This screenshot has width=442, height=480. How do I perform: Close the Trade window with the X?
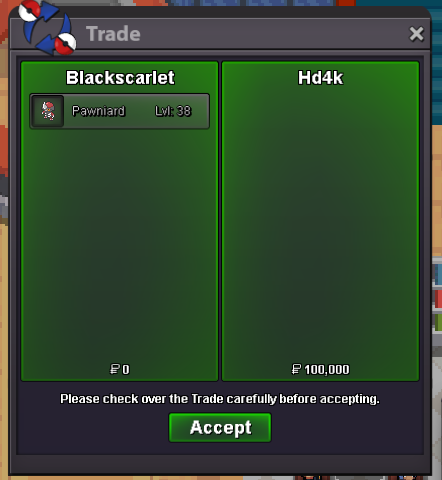pyautogui.click(x=416, y=34)
